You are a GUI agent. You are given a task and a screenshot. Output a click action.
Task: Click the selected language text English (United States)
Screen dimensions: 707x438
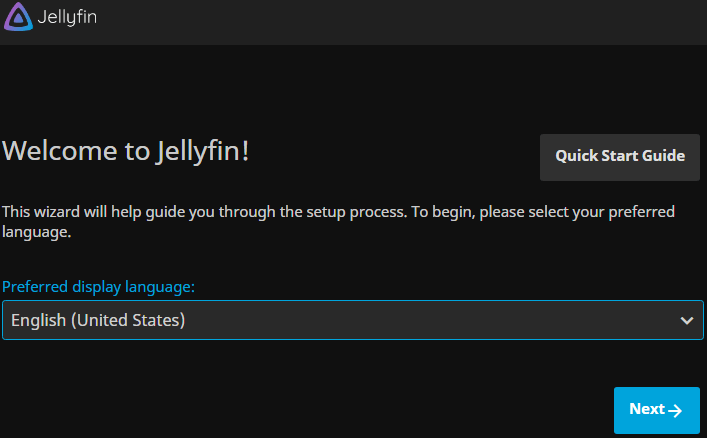98,321
